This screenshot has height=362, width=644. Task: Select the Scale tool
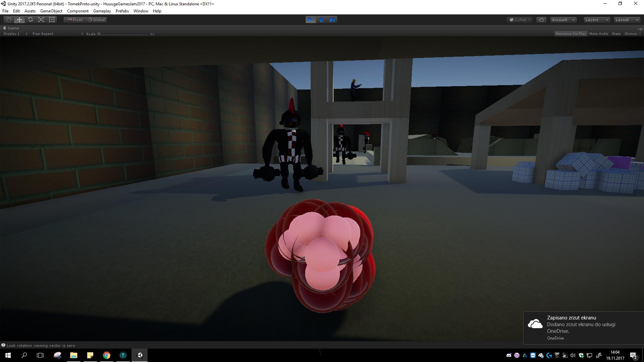tap(41, 20)
